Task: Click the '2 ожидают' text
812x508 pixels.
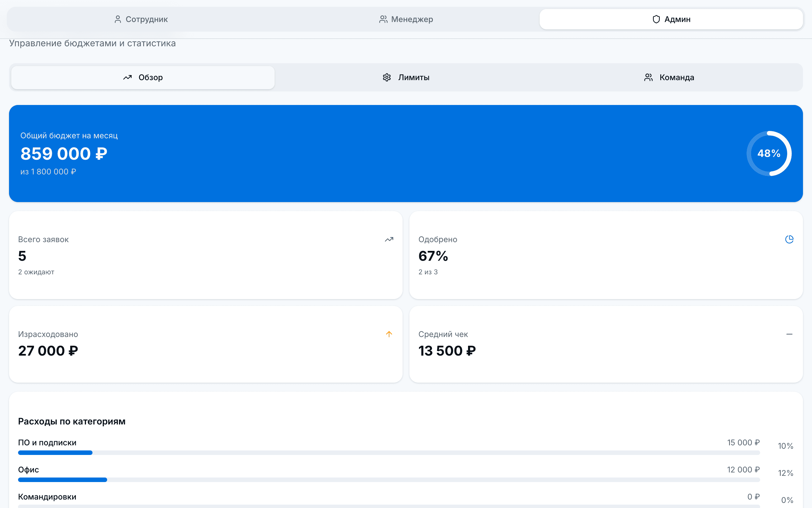Action: point(36,272)
